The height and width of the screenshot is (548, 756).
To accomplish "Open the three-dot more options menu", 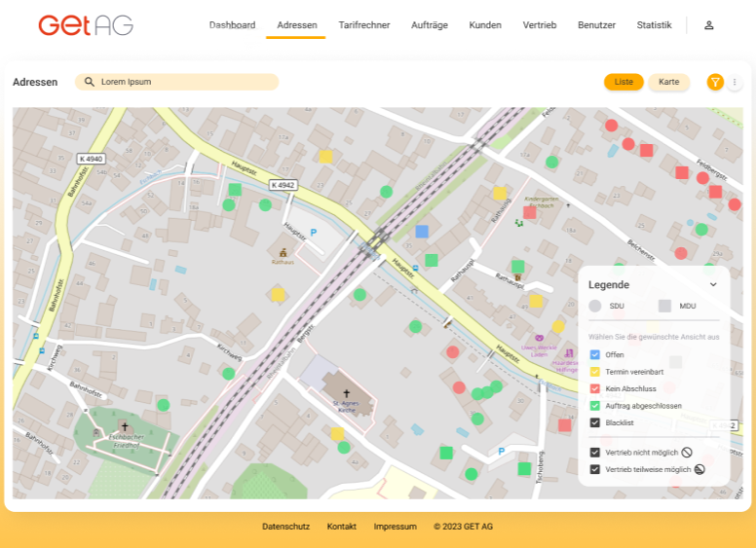I will coord(736,83).
